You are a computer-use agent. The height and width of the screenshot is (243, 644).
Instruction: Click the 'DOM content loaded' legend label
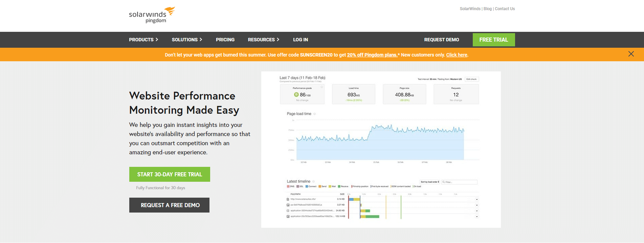tap(401, 186)
